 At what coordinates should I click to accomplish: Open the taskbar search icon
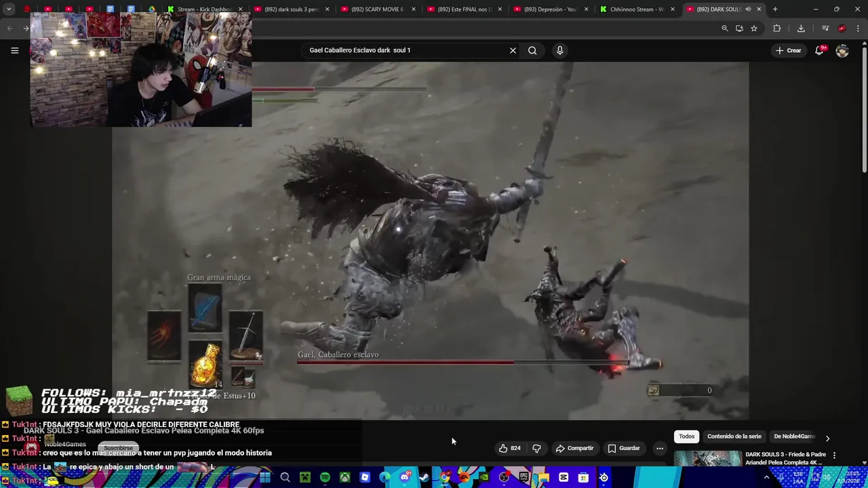pos(285,477)
